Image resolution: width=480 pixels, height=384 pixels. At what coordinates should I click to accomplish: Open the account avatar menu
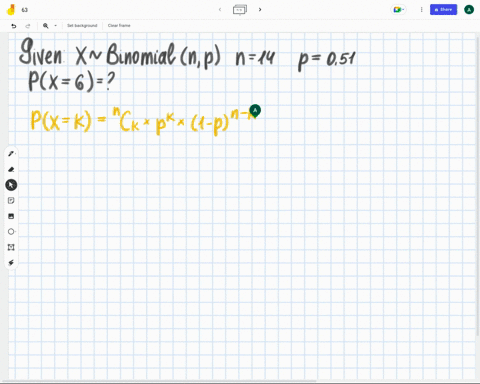coord(469,10)
